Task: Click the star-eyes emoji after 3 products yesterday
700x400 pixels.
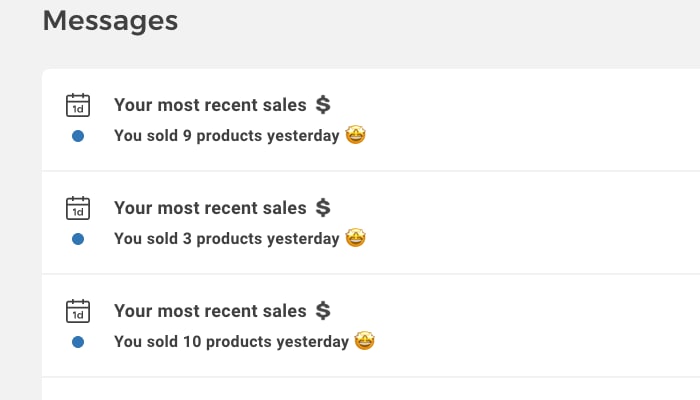Action: click(x=355, y=238)
